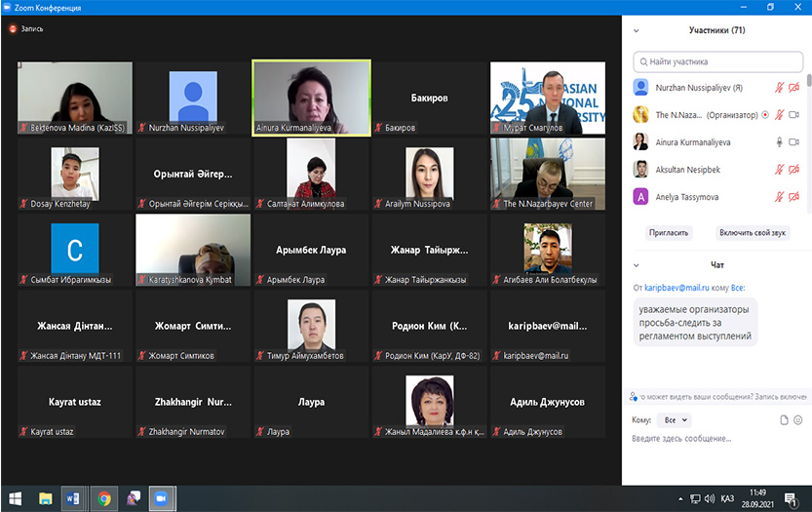Click Включить свой звук button
Screen dimensions: 812x512
pyautogui.click(x=754, y=233)
